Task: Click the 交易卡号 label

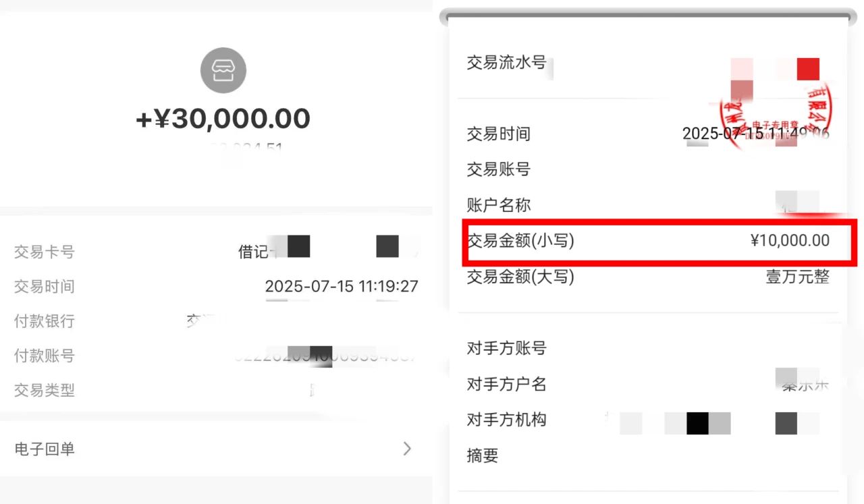Action: (x=45, y=252)
